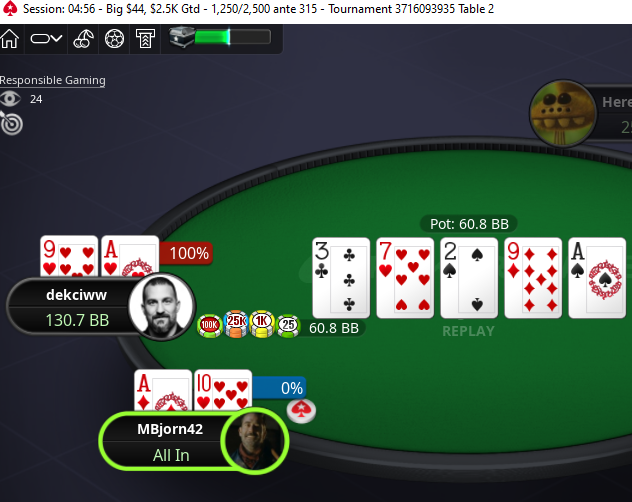Click the Pot: 60.8 BB label

pyautogui.click(x=469, y=224)
